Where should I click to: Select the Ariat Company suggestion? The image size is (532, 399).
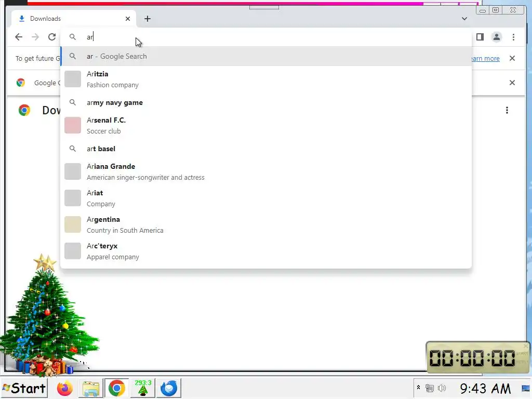266,198
